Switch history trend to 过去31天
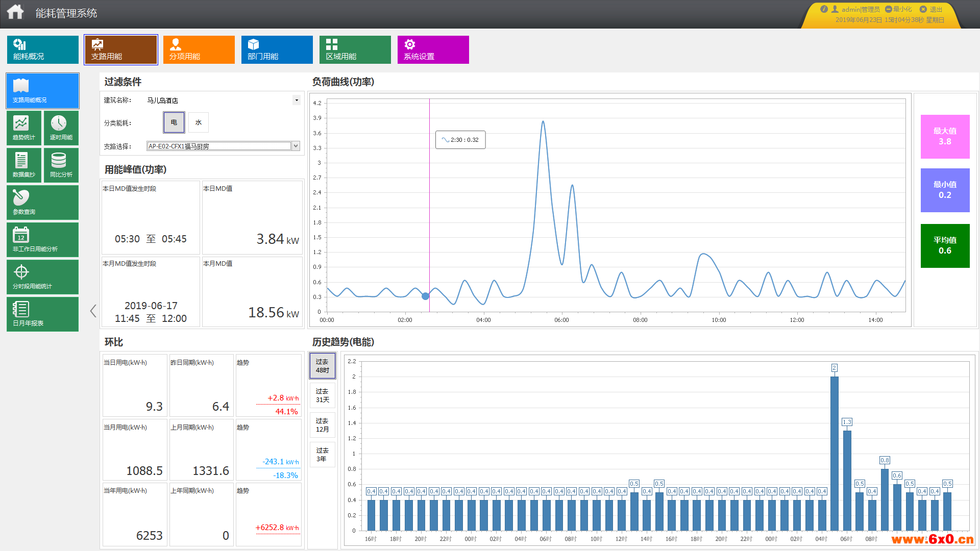 [x=322, y=395]
